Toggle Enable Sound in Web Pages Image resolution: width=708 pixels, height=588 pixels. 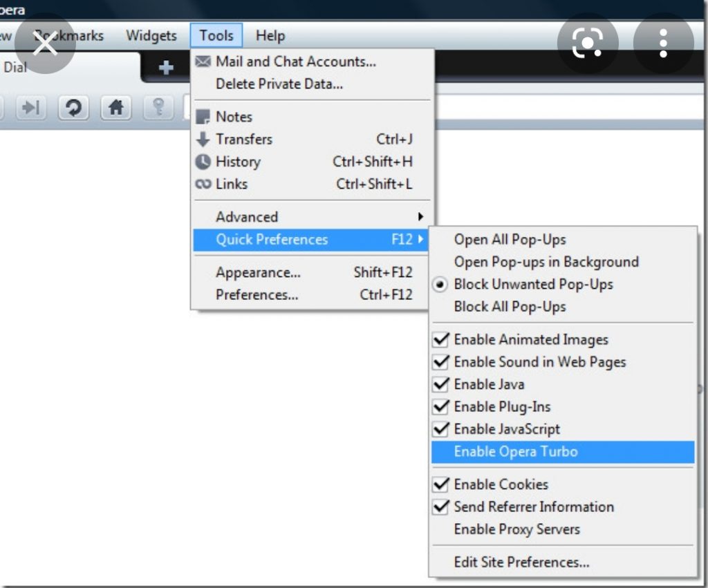(x=563, y=362)
